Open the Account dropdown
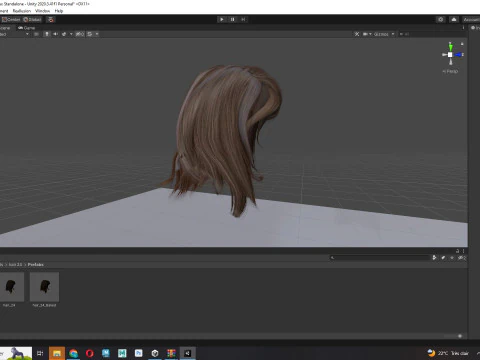This screenshot has height=360, width=480. pyautogui.click(x=471, y=19)
